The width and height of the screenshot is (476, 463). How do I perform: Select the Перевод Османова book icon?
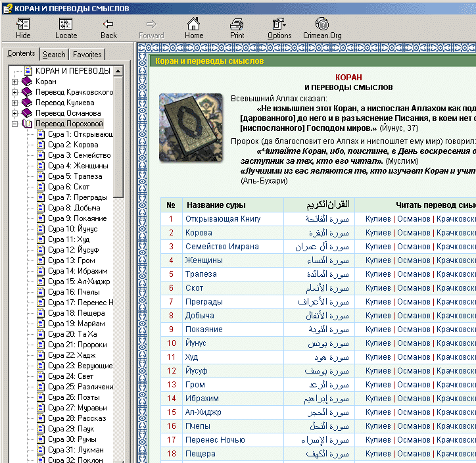[27, 113]
